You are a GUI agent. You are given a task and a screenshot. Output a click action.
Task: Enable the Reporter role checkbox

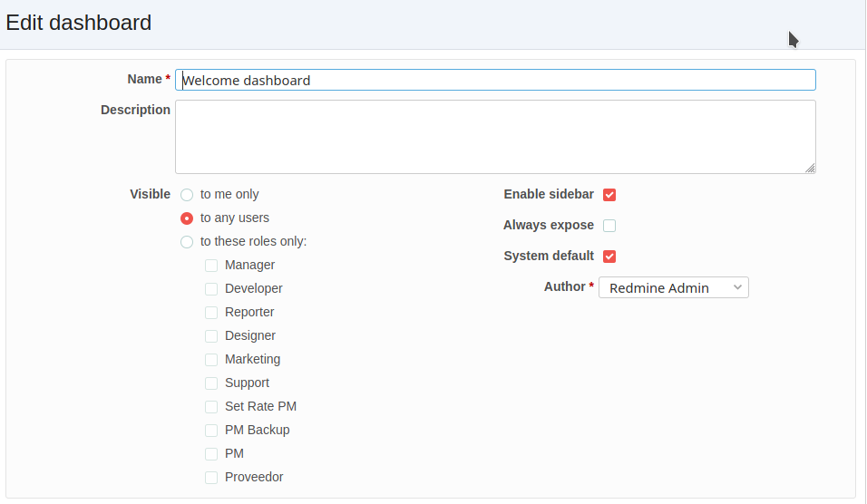point(211,313)
